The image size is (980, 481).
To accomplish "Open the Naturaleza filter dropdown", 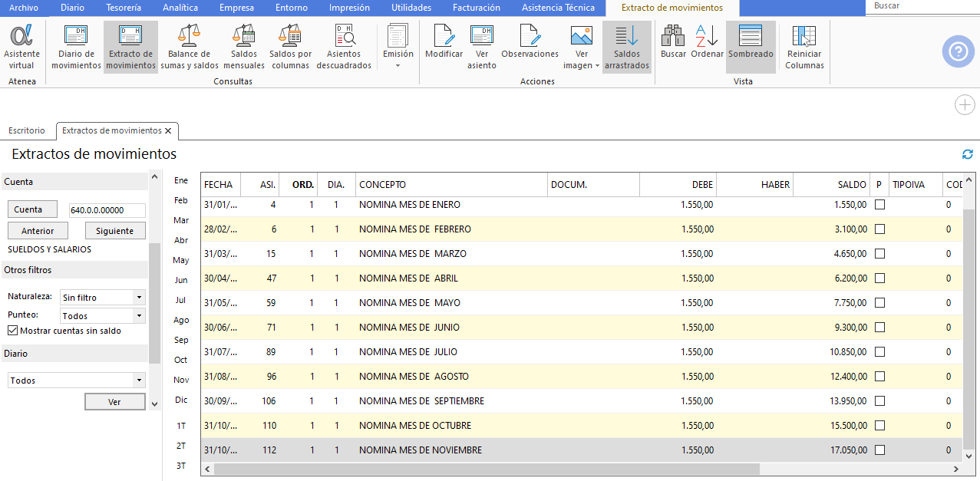I will [139, 298].
